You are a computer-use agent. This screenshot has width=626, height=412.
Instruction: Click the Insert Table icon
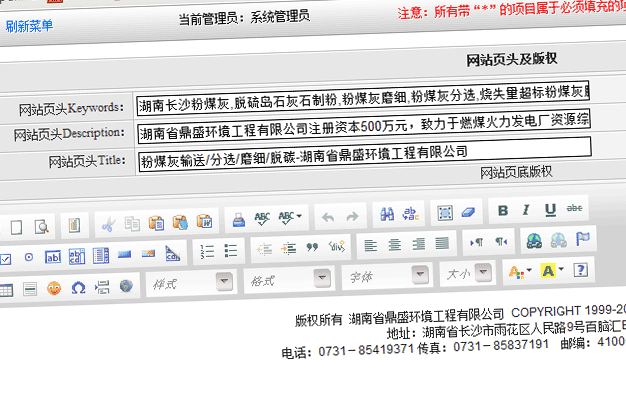pos(6,290)
